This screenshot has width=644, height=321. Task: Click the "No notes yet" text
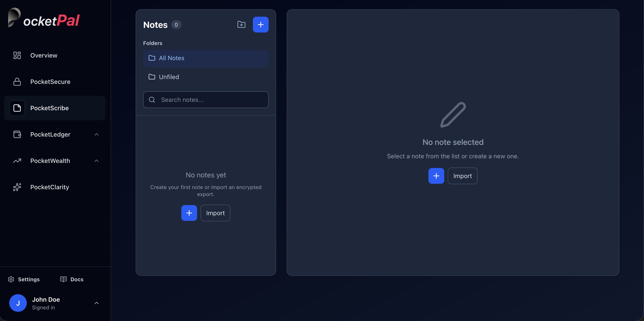(206, 175)
